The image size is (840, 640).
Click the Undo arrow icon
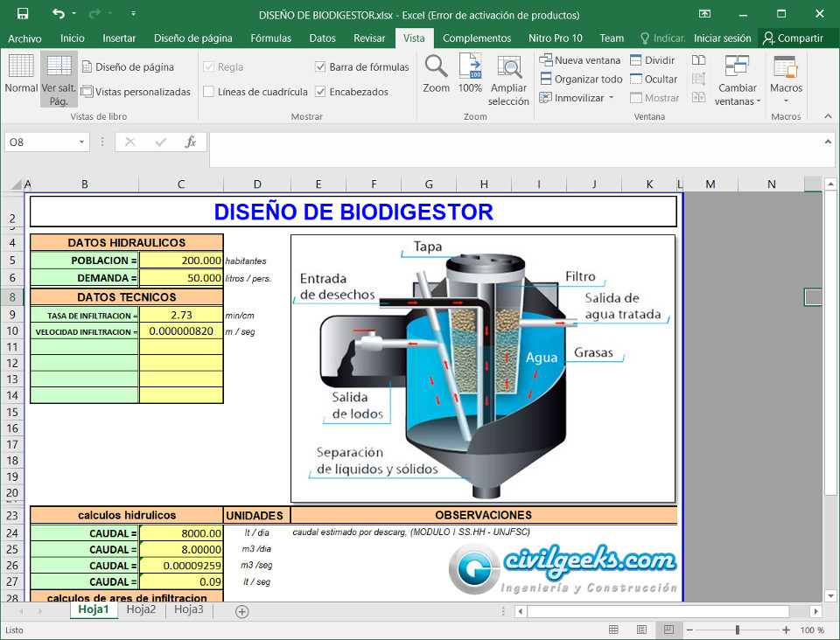pos(59,14)
